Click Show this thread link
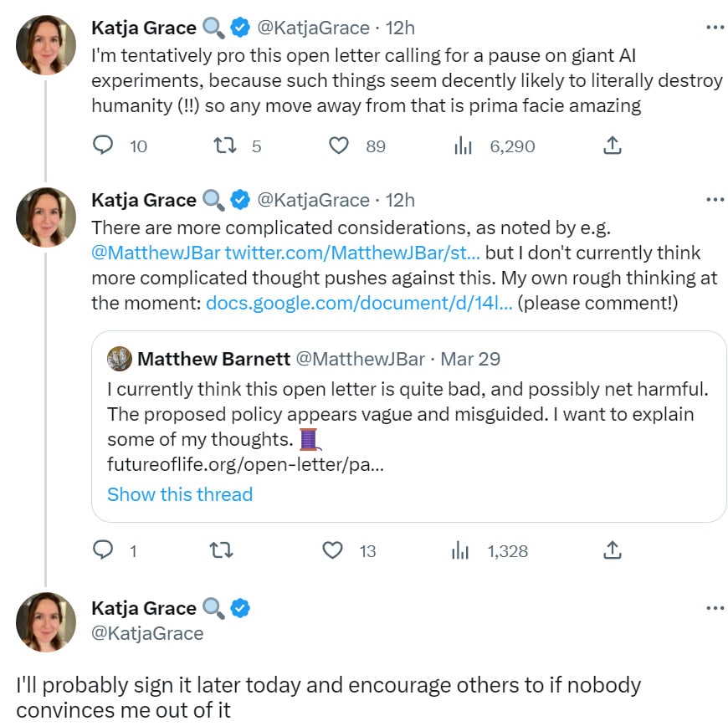This screenshot has width=728, height=726. pos(180,494)
